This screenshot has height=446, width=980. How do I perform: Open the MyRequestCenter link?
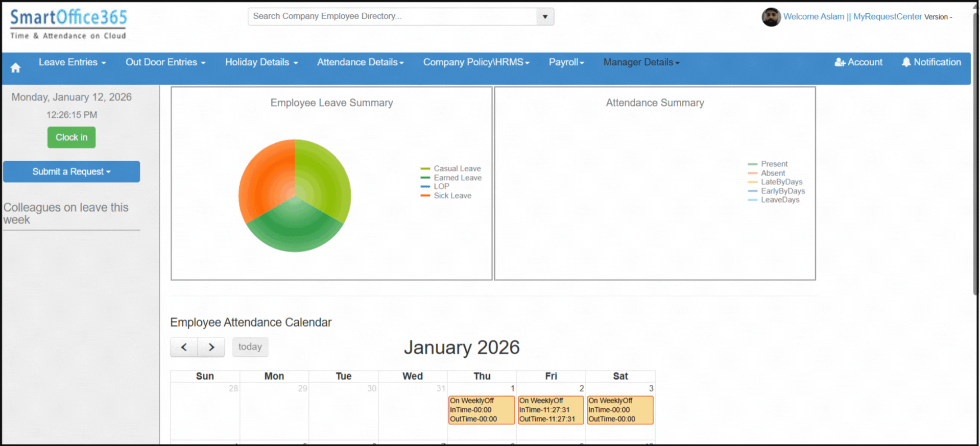[887, 17]
